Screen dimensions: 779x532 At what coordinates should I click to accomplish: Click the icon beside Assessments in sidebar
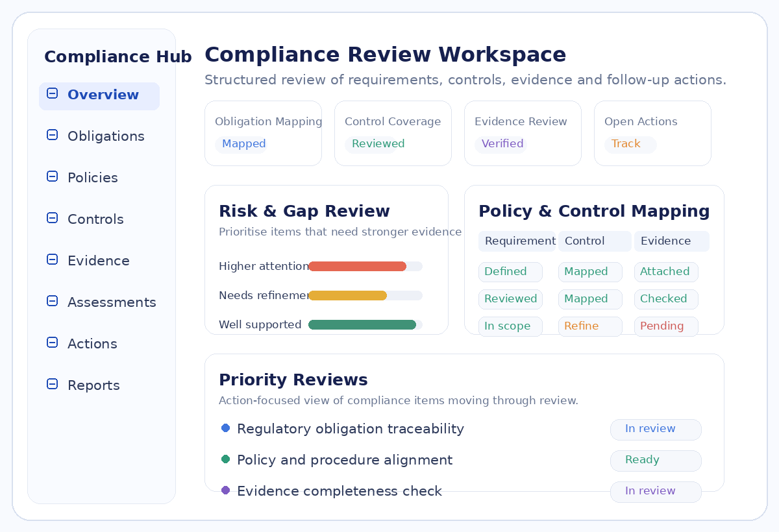click(x=53, y=301)
